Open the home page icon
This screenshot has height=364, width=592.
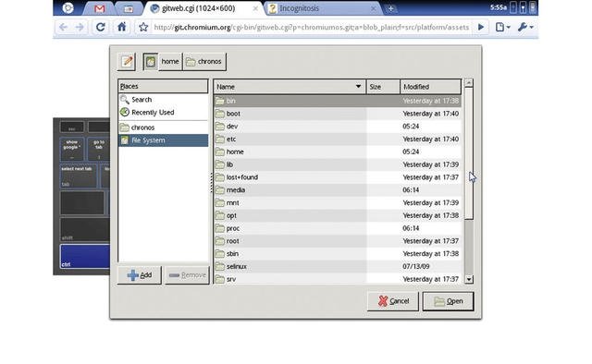pos(121,27)
